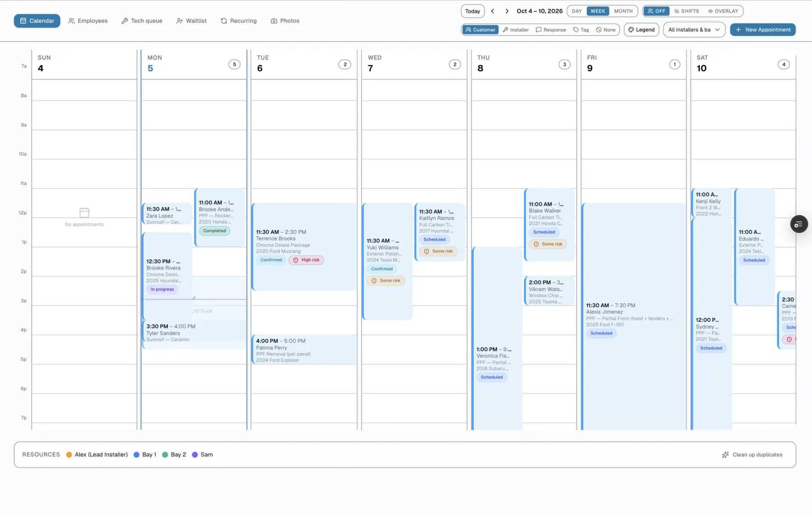This screenshot has height=516, width=812.
Task: Click Tuesday's appointment count badge
Action: tap(345, 64)
